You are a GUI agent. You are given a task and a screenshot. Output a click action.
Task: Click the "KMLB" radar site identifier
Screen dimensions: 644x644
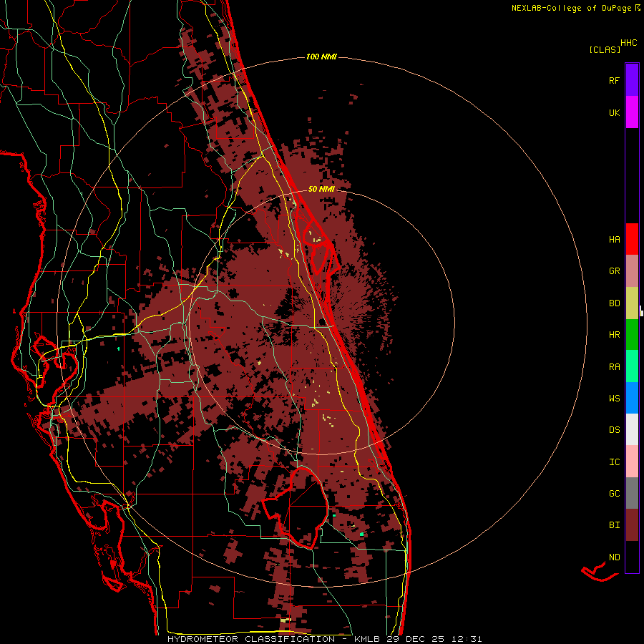click(x=368, y=639)
